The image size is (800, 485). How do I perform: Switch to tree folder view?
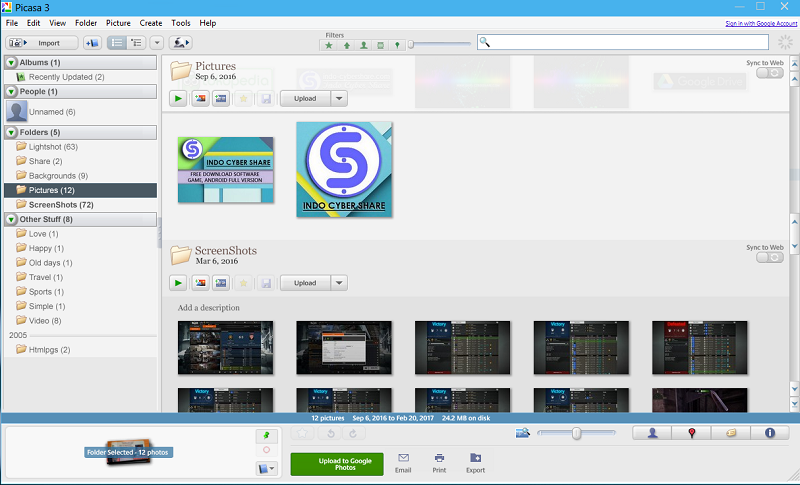pos(136,43)
